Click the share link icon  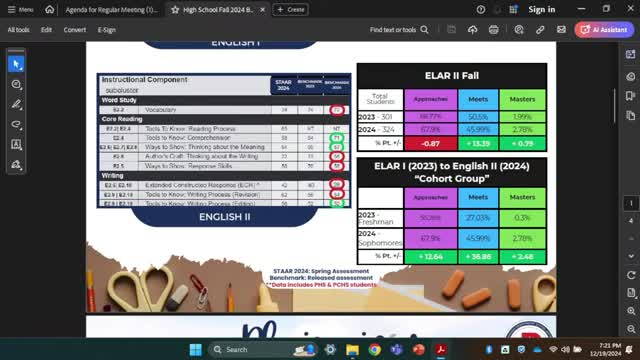coord(540,30)
